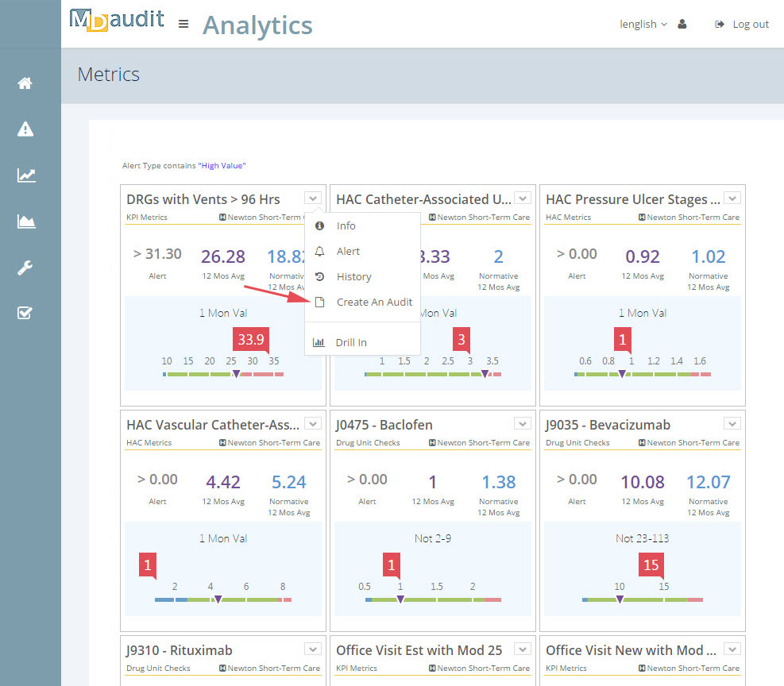Toggle the hamburger menu icon
The height and width of the screenshot is (686, 784).
tap(183, 24)
